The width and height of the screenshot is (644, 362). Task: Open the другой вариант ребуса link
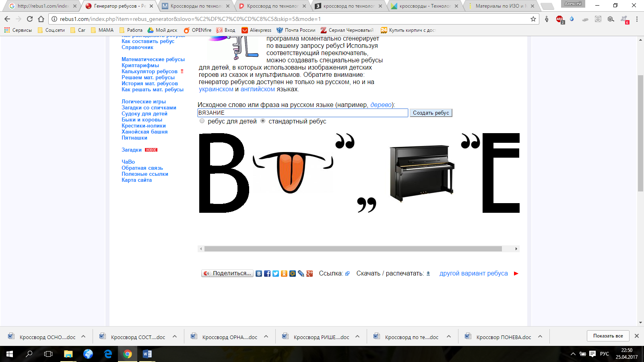(473, 274)
